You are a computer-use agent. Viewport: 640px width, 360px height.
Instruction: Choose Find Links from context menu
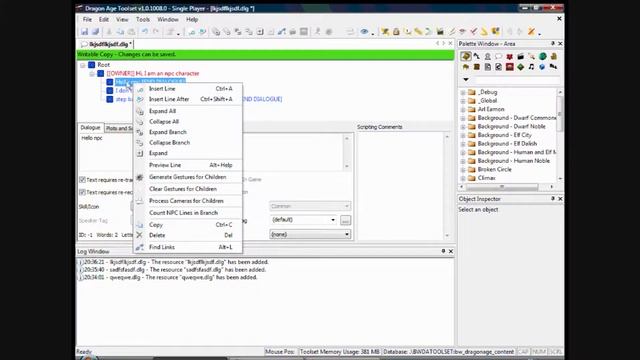[188, 247]
